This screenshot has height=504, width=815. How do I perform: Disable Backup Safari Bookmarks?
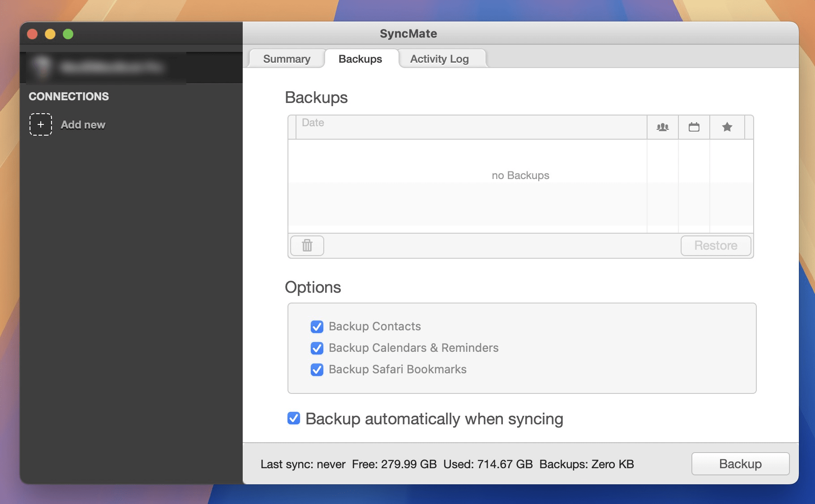click(x=317, y=370)
